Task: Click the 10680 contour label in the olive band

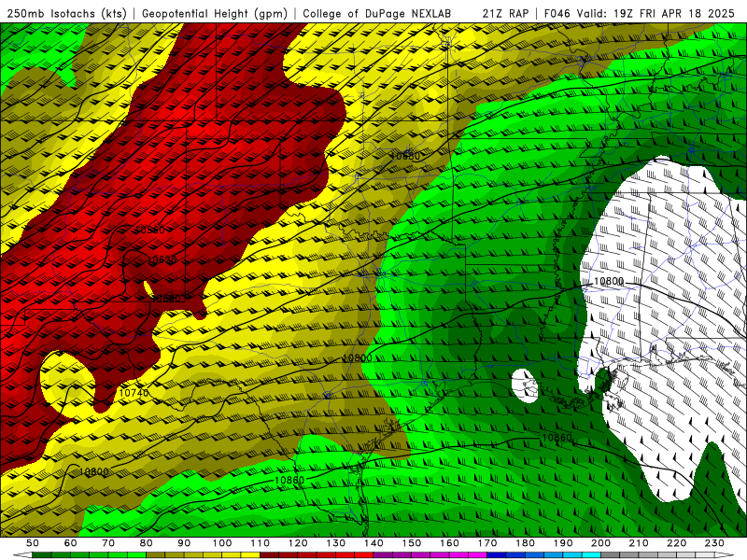Action: tap(405, 156)
